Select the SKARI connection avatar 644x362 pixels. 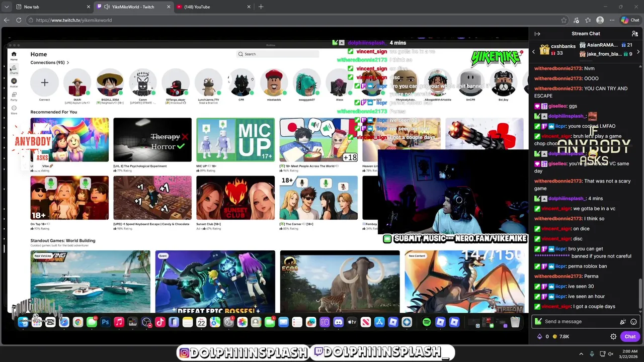77,82
